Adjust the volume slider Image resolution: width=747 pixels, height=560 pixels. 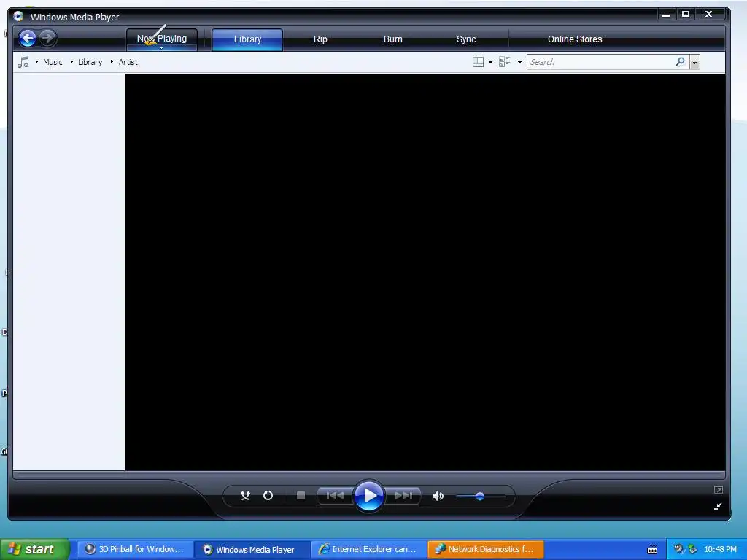pos(480,496)
